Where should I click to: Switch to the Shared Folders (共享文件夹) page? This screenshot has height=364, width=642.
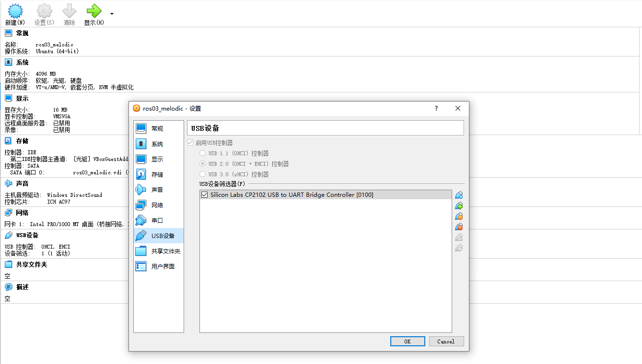coord(165,251)
